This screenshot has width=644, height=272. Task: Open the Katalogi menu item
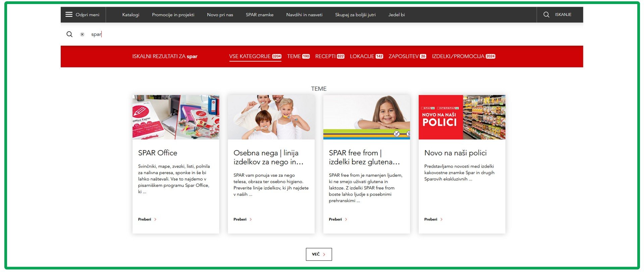point(131,15)
